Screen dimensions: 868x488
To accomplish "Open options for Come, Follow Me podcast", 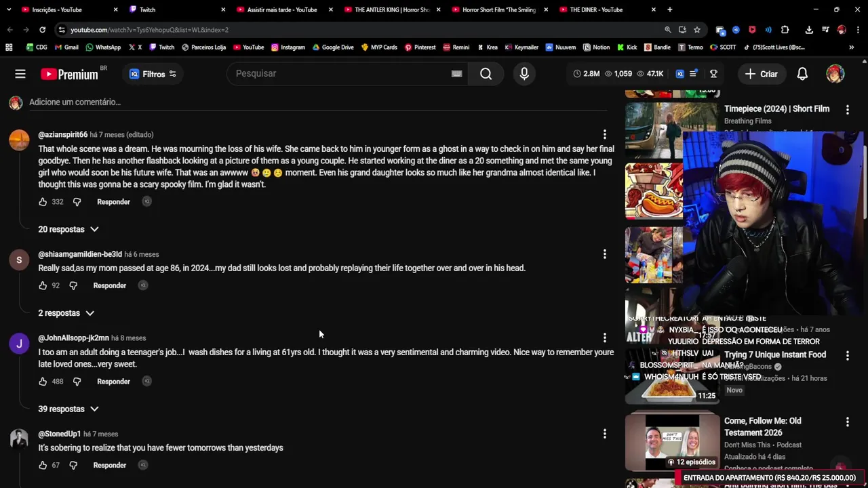I will coord(847,422).
